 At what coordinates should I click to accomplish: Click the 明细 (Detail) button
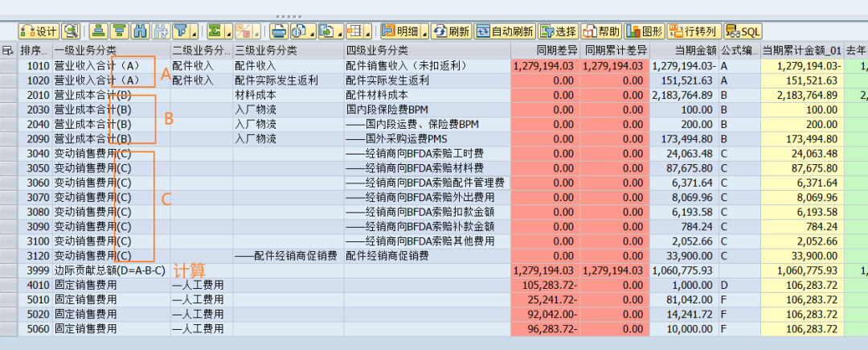point(400,31)
